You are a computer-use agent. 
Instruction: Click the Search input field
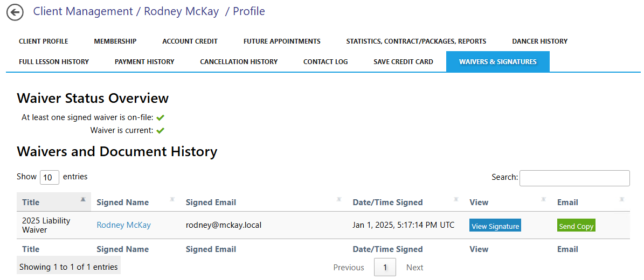click(x=574, y=178)
